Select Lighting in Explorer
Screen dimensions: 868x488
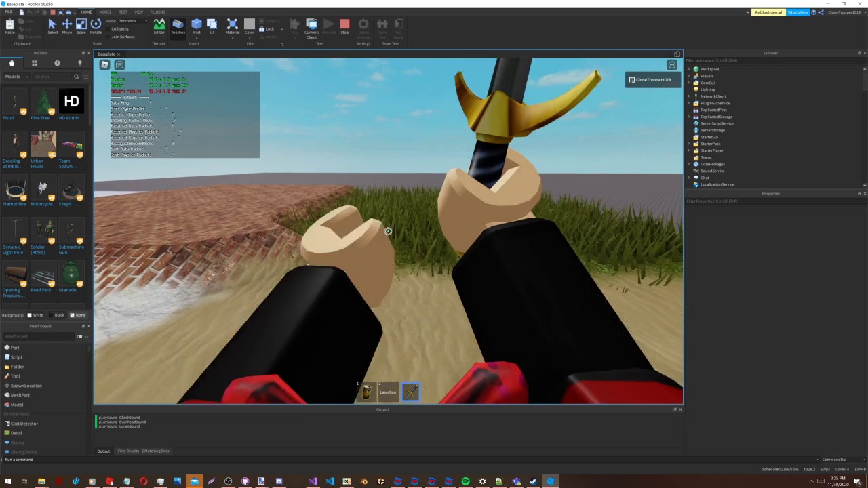pyautogui.click(x=708, y=89)
